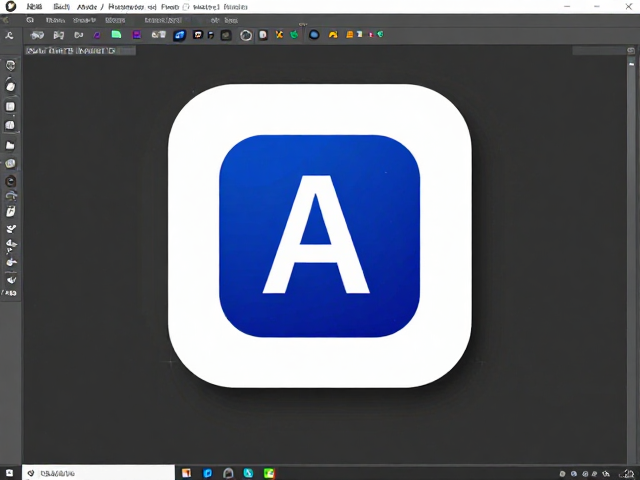
Task: Open the second menu in the title bar
Action: pyautogui.click(x=62, y=7)
